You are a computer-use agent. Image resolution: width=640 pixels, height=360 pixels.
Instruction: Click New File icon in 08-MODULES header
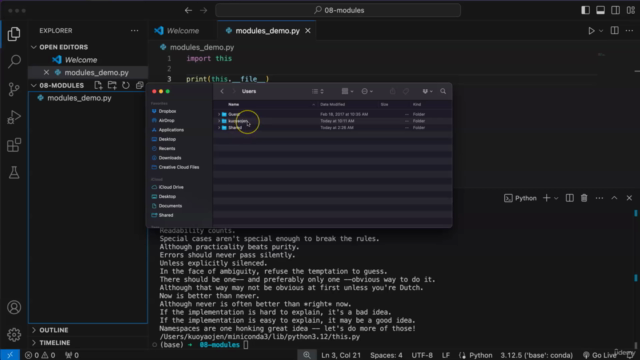click(x=98, y=85)
